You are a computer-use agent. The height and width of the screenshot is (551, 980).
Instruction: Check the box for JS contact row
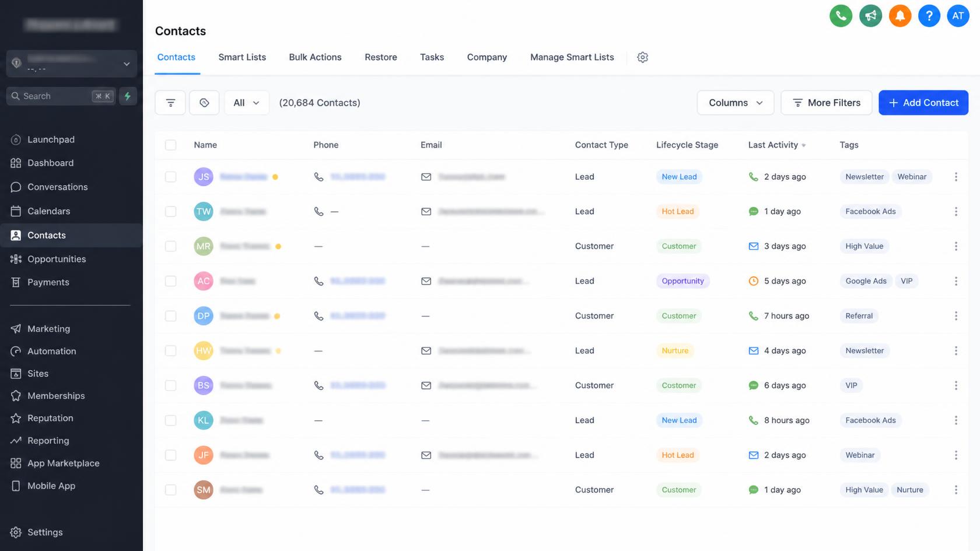170,177
